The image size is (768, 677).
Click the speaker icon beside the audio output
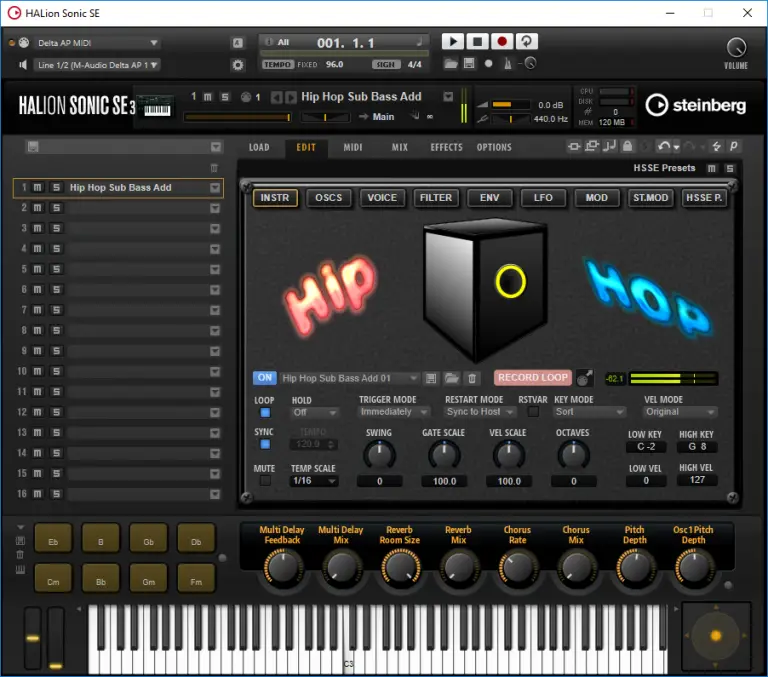(22, 65)
